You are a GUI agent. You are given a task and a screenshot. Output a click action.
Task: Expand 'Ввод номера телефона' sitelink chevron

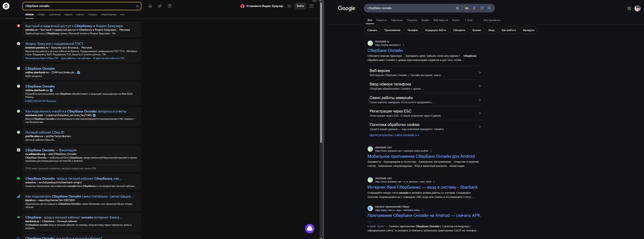(480, 86)
